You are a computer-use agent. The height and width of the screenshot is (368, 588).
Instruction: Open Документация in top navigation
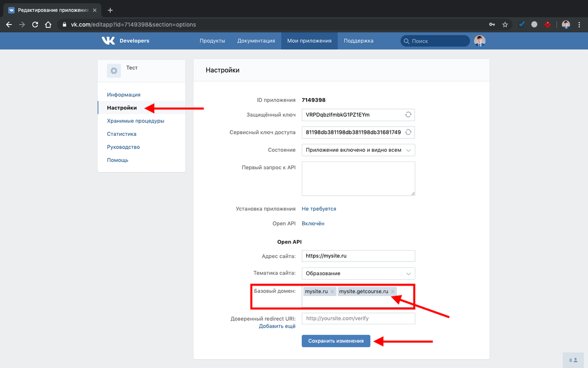256,41
